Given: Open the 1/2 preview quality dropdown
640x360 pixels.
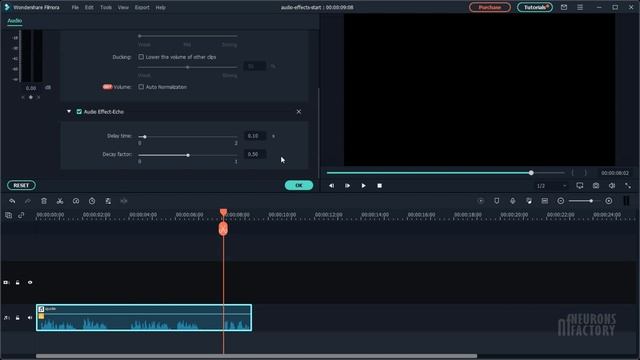Looking at the screenshot, I should pos(551,186).
